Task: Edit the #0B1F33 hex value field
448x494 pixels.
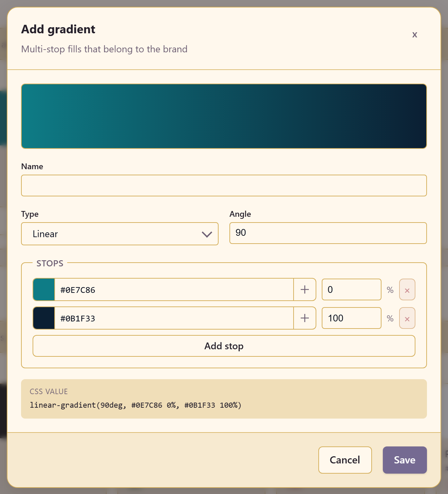Action: click(174, 318)
